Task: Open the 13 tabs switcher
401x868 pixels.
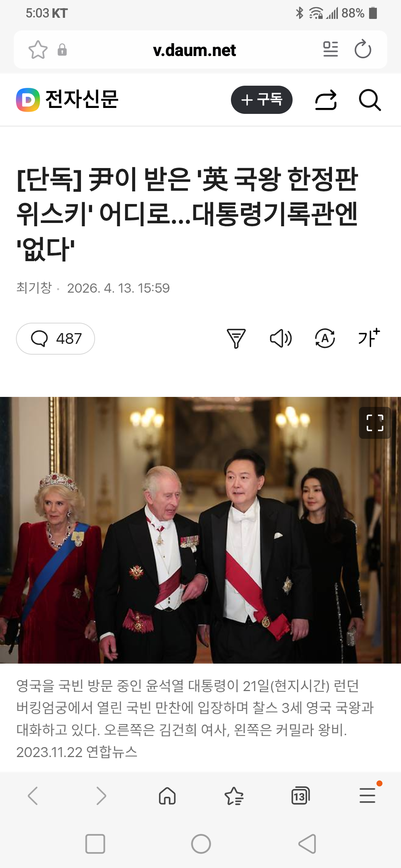Action: coord(300,796)
